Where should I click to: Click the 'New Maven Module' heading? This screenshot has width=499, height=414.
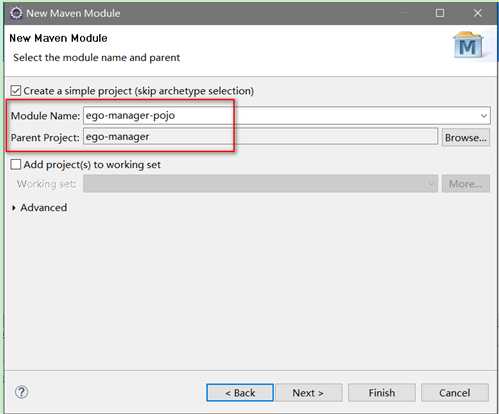58,38
